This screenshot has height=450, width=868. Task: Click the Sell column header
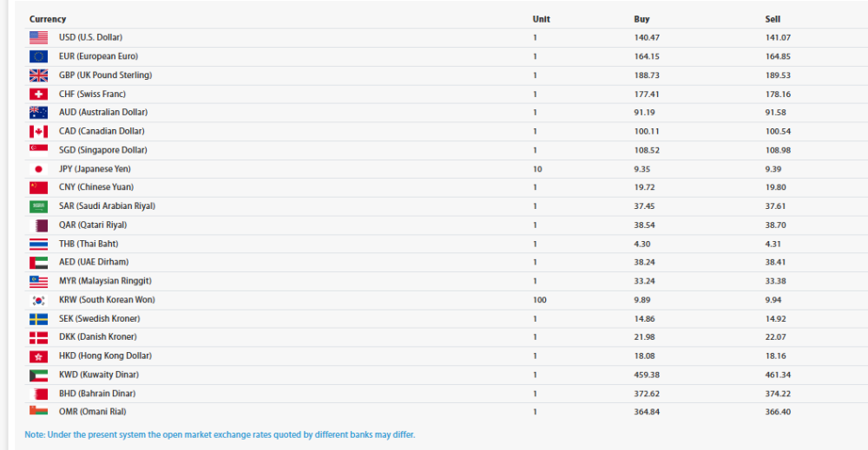point(773,19)
